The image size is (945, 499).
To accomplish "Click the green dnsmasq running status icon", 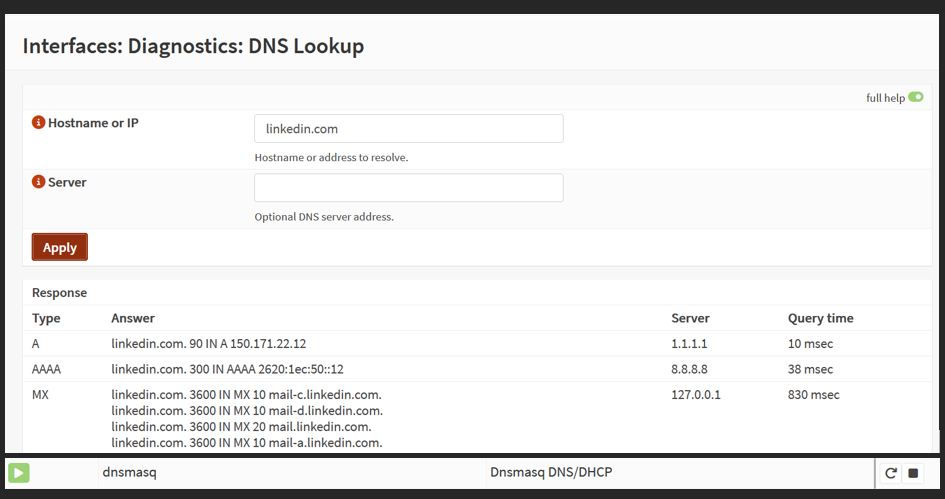I will pyautogui.click(x=19, y=473).
